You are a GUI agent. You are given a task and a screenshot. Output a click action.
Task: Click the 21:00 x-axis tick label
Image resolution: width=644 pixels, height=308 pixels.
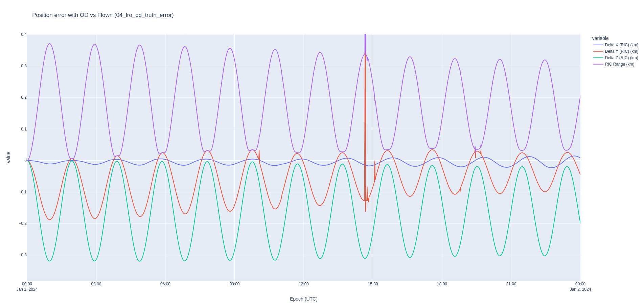click(x=511, y=284)
